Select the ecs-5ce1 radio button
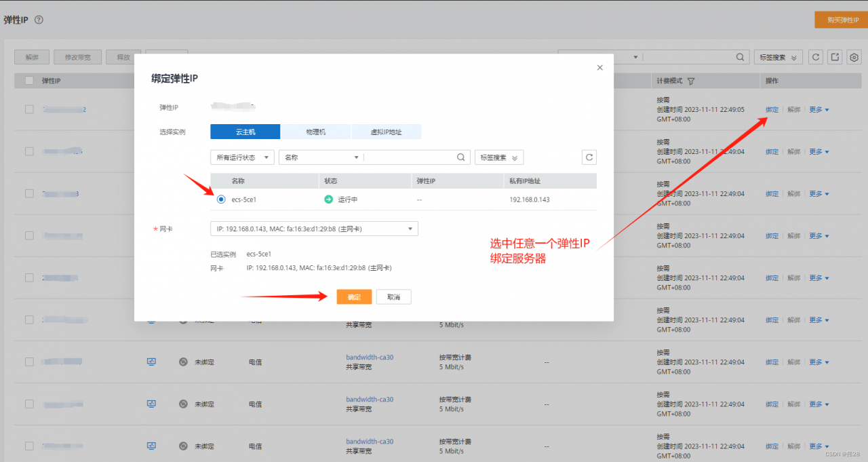This screenshot has height=462, width=868. coord(221,199)
